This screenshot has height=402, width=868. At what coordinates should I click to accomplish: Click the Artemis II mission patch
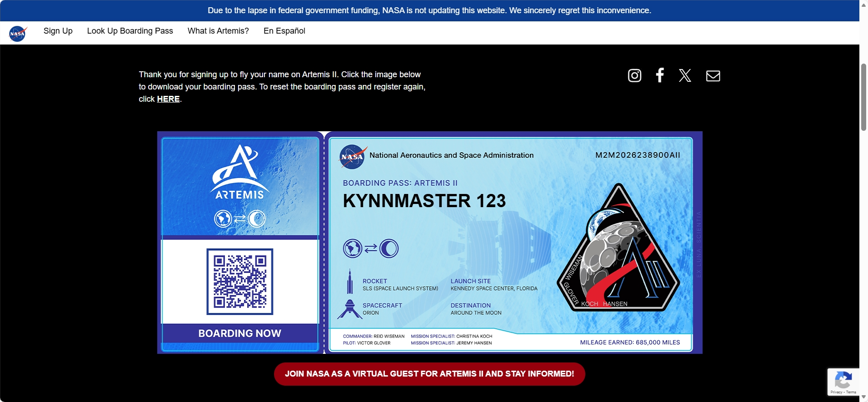(x=618, y=248)
